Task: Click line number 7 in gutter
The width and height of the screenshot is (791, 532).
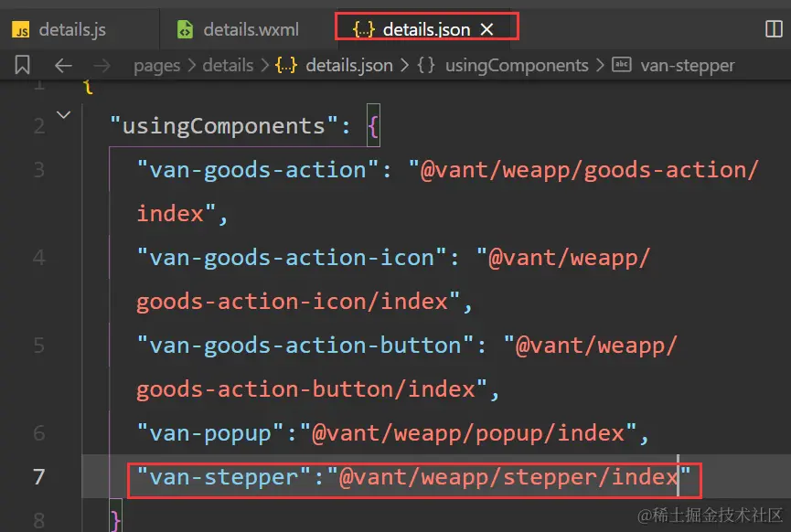Action: pyautogui.click(x=38, y=476)
